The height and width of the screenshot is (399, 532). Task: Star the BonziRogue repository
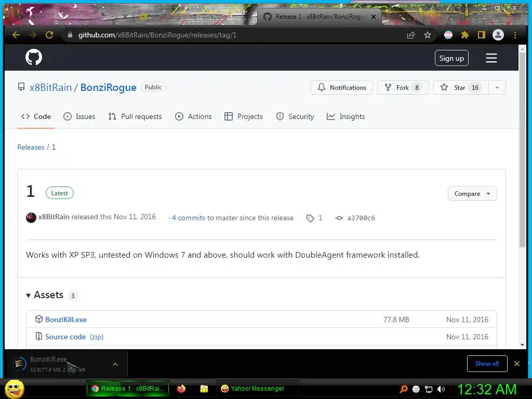point(461,87)
